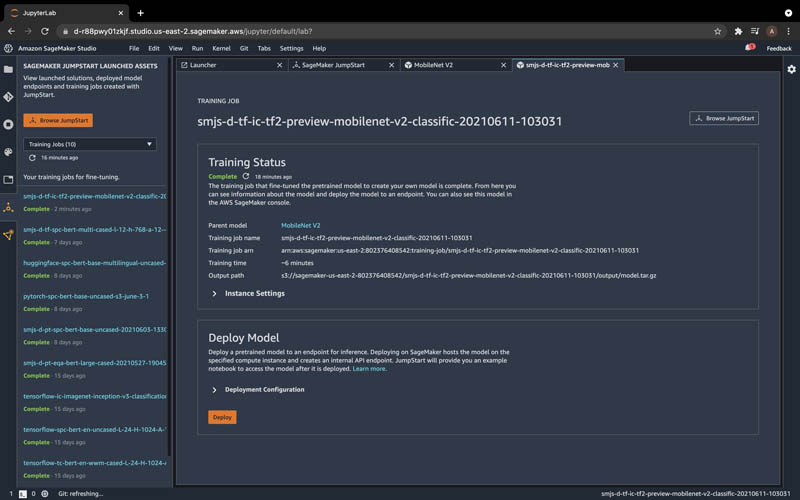Image resolution: width=800 pixels, height=500 pixels.
Task: Open the file browser folder icon
Action: (x=8, y=69)
